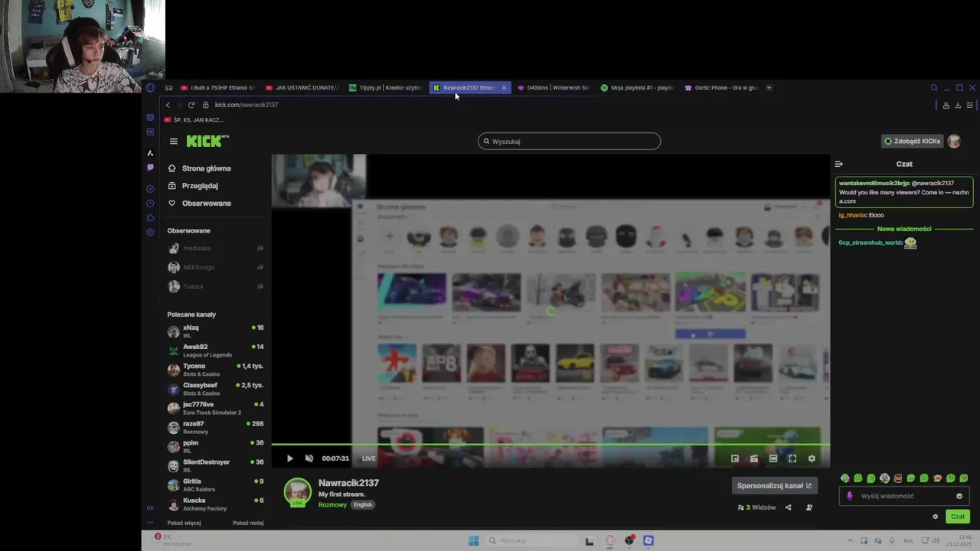
Task: Click the share icon below player
Action: click(x=788, y=507)
